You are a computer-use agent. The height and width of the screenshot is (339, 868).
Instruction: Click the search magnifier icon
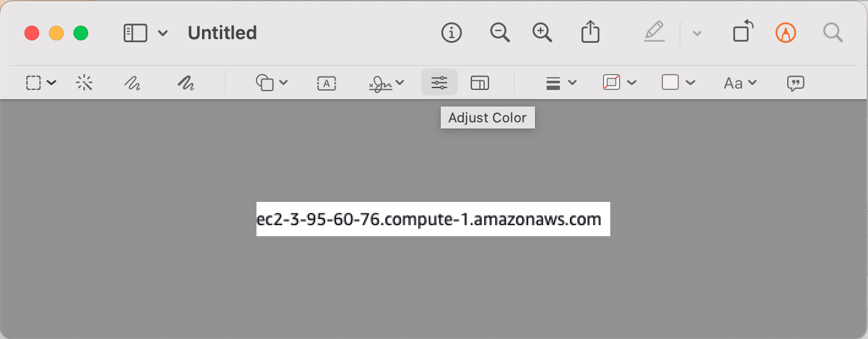pos(832,32)
